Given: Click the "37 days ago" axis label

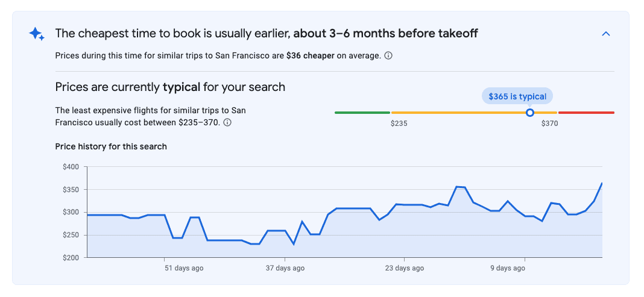Looking at the screenshot, I should coord(285,268).
